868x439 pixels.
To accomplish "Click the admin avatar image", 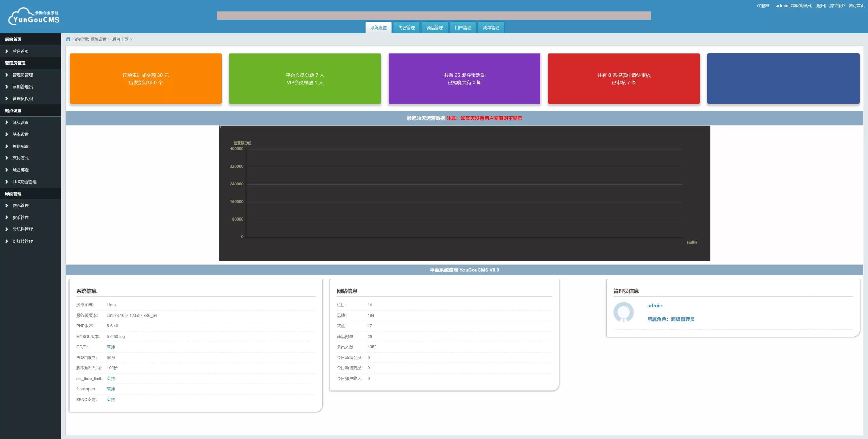I will point(623,312).
